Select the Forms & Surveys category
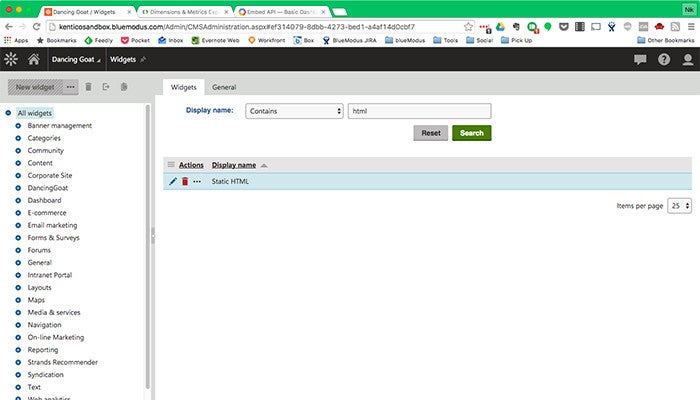Viewport: 700px width, 400px height. click(x=54, y=238)
